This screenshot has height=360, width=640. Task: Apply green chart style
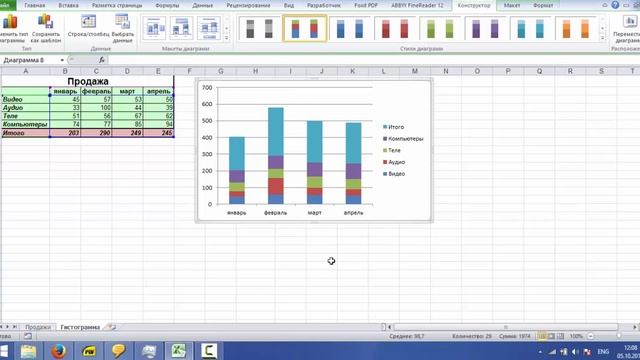coord(440,29)
